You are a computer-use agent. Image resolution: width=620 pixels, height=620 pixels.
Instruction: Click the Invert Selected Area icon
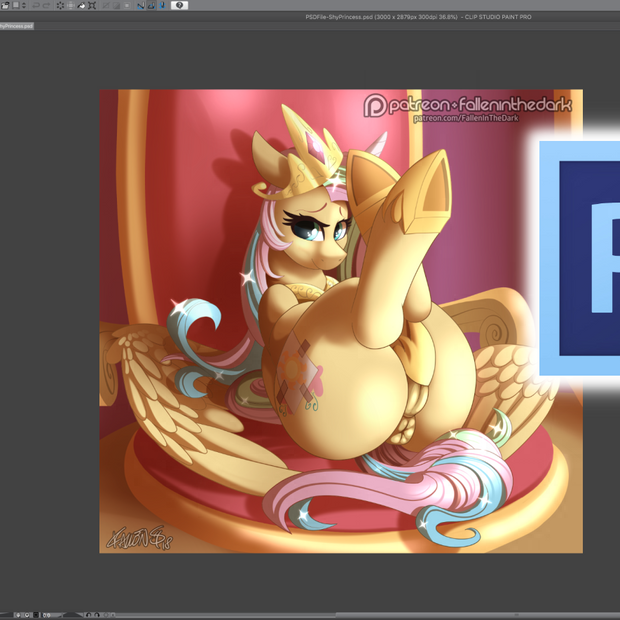(117, 5)
